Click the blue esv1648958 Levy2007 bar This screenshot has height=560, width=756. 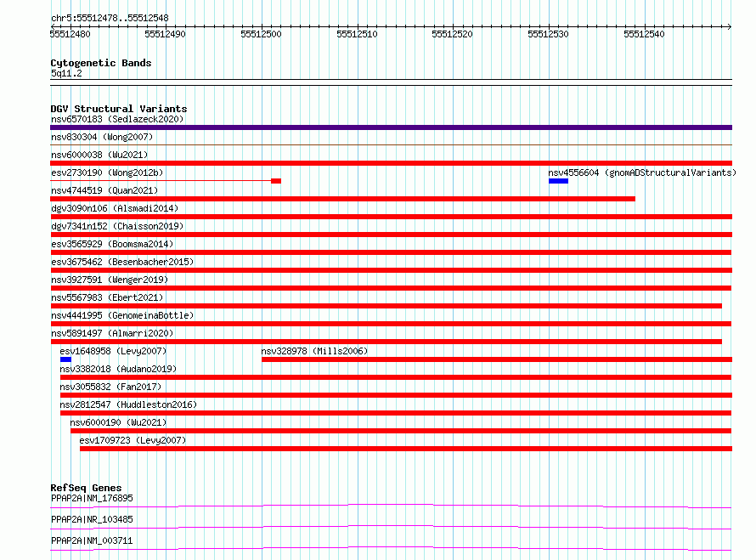[x=65, y=359]
